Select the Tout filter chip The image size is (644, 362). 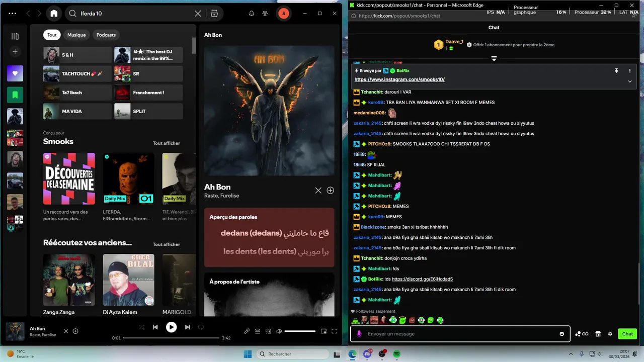52,35
